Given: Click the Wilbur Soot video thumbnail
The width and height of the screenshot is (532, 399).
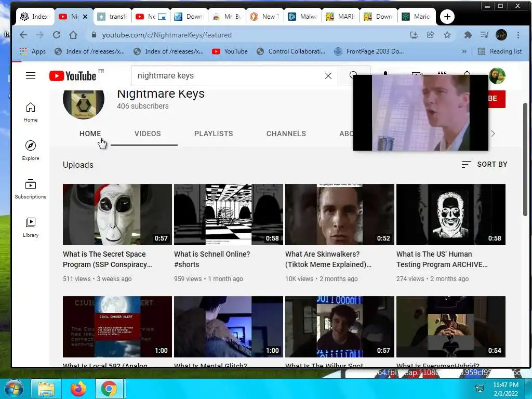Looking at the screenshot, I should tap(340, 326).
